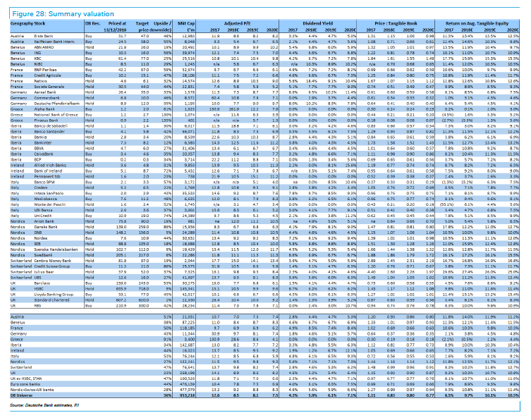Select the National Bank of Greece row
531x420 pixels.
[56, 114]
